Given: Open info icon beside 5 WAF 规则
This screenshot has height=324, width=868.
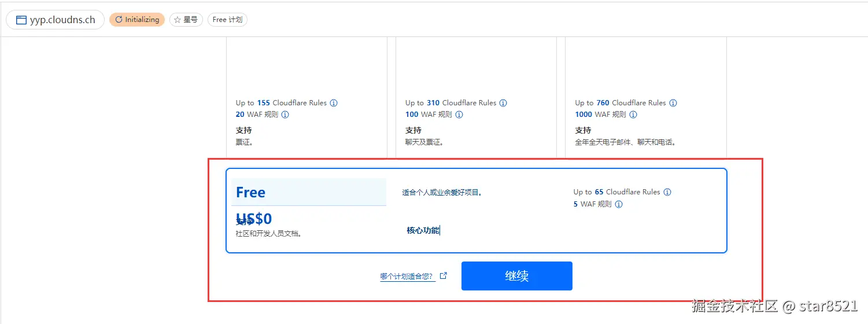Looking at the screenshot, I should coord(619,204).
